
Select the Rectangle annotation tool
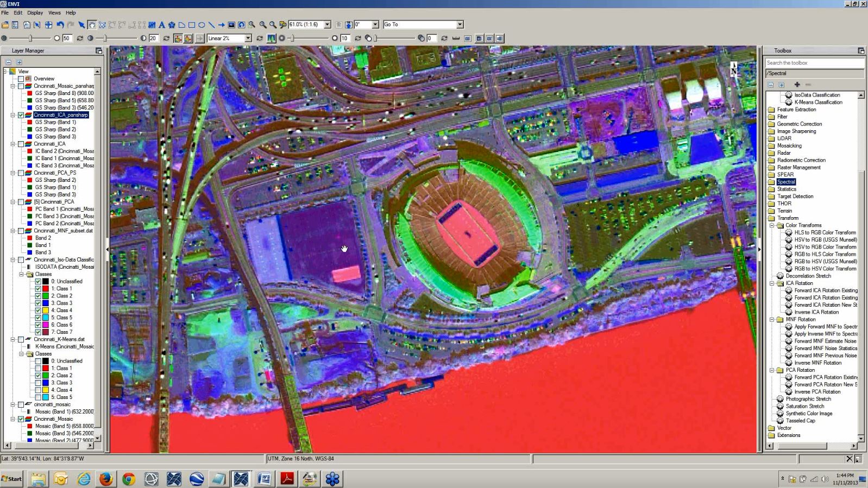[192, 25]
